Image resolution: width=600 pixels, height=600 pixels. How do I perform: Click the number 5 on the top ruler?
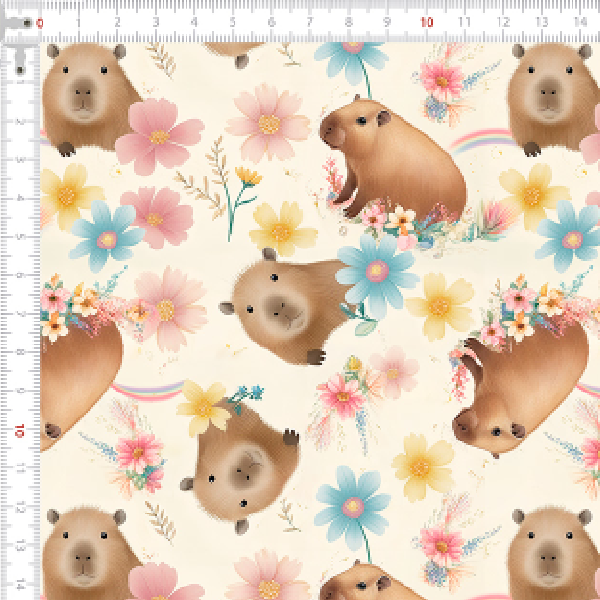coord(233,22)
